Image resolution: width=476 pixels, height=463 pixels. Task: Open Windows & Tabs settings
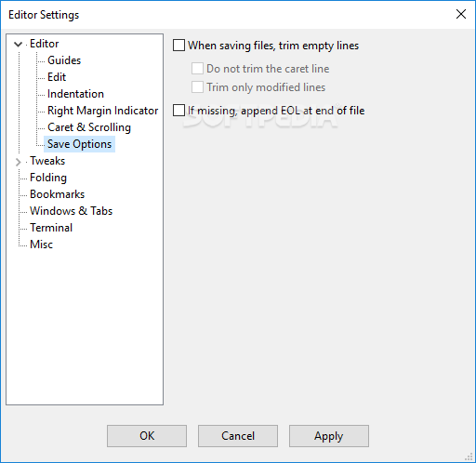click(71, 211)
